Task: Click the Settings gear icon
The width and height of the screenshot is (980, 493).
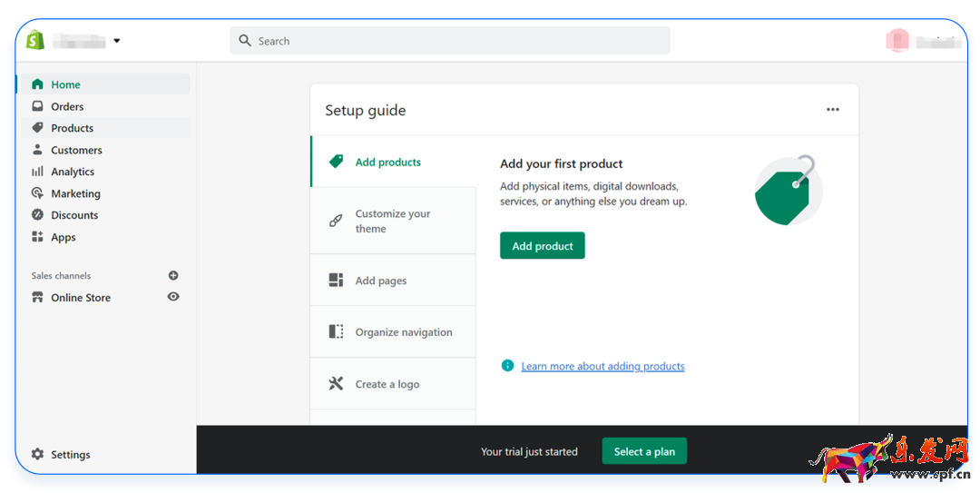Action: click(x=37, y=454)
